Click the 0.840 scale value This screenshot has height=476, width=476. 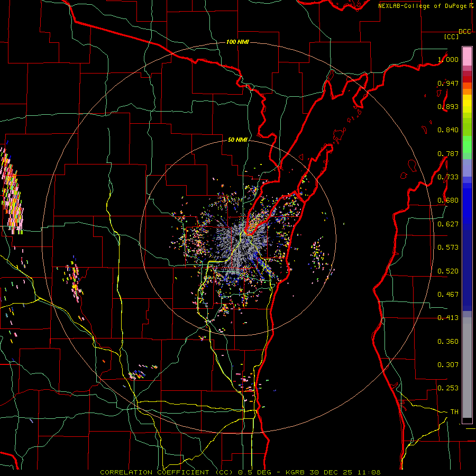pos(448,130)
